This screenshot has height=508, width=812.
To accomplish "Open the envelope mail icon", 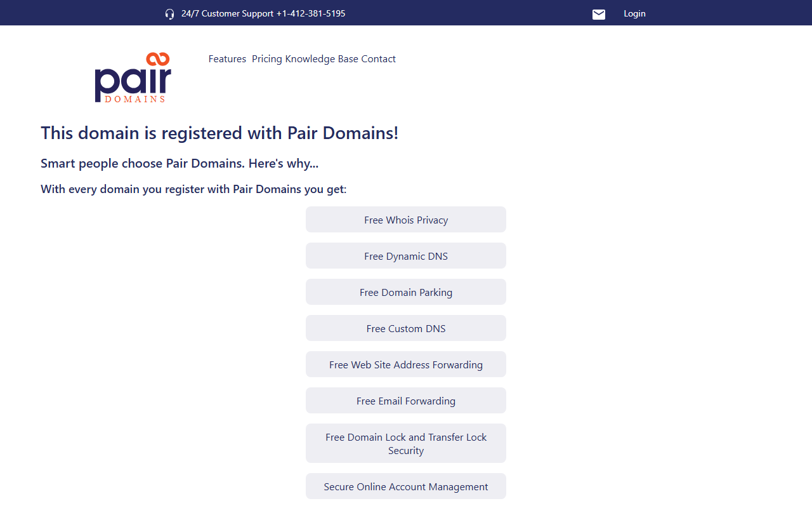I will click(x=599, y=14).
